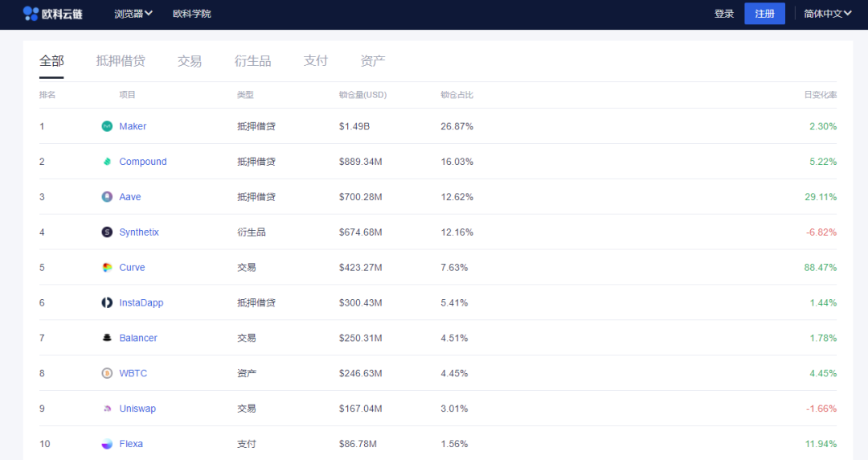Open 欧科学院 in the navigation bar
868x460 pixels.
191,14
